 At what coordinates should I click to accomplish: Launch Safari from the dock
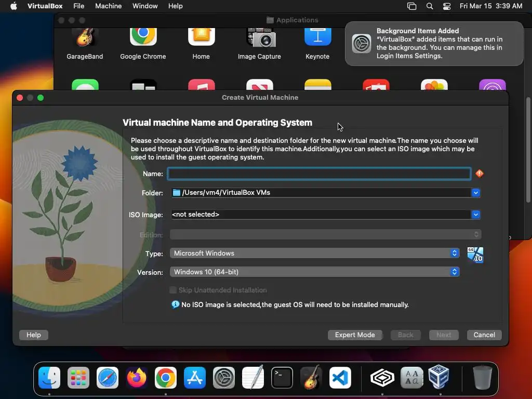(108, 377)
